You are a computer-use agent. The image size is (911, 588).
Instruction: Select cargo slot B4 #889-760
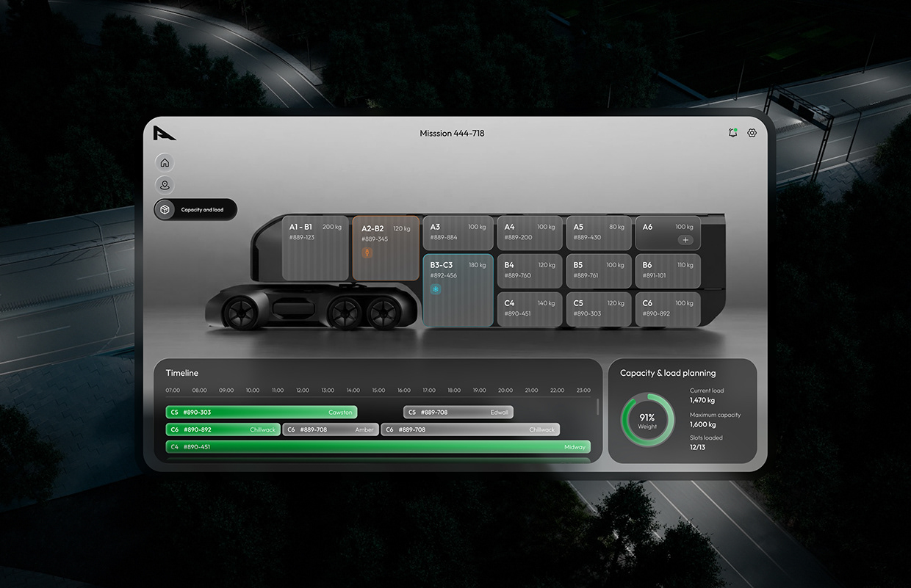tap(530, 271)
